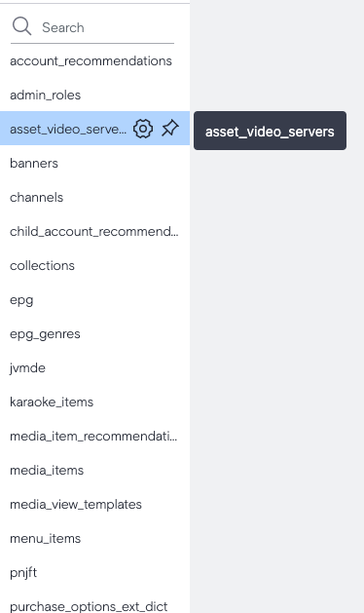Select media_view_templates in sidebar
Image resolution: width=364 pixels, height=613 pixels.
pos(95,504)
